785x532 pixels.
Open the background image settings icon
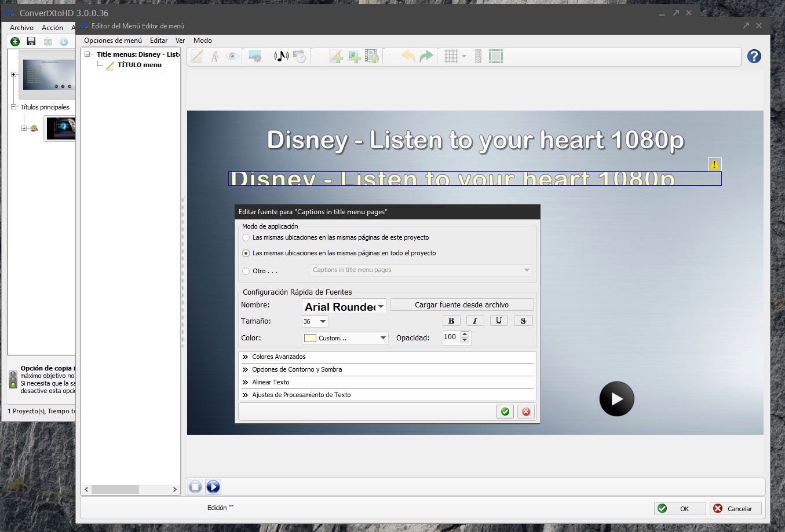[x=255, y=56]
